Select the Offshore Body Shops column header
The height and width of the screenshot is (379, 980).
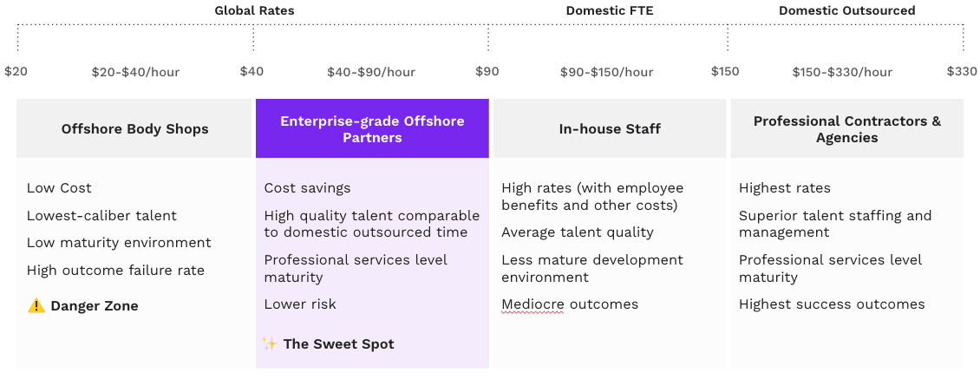click(134, 129)
